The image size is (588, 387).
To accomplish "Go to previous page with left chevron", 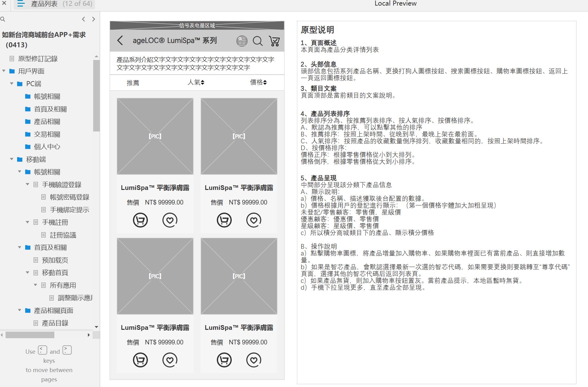I will click(83, 19).
